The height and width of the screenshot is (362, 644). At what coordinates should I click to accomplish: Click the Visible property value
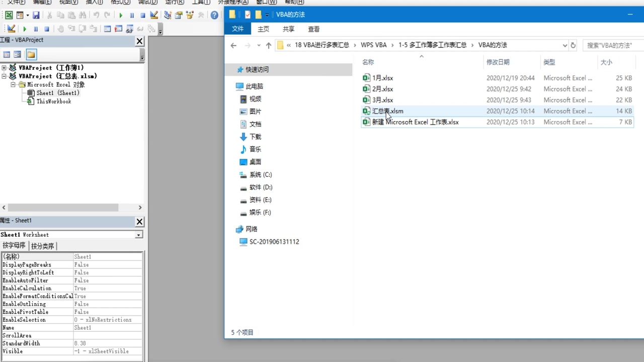tap(108, 351)
